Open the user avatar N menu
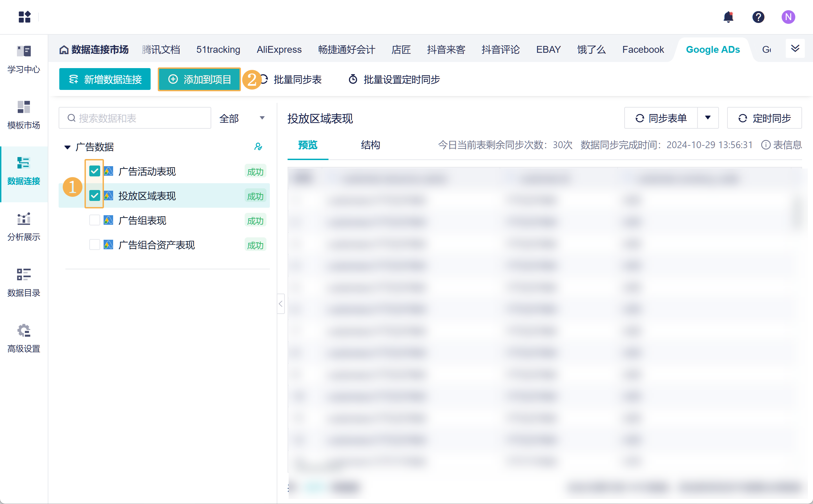The height and width of the screenshot is (504, 813). point(788,17)
